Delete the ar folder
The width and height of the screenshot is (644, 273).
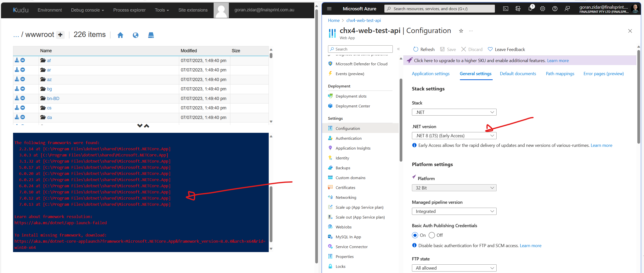click(22, 70)
